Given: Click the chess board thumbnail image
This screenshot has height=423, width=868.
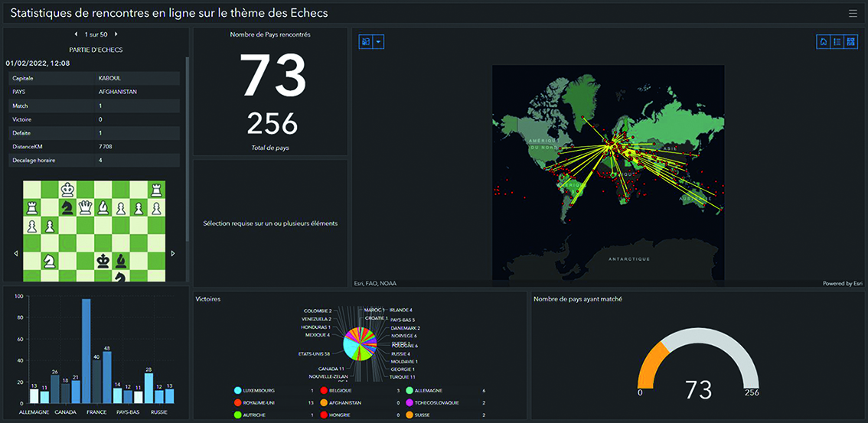Looking at the screenshot, I should pos(95,230).
